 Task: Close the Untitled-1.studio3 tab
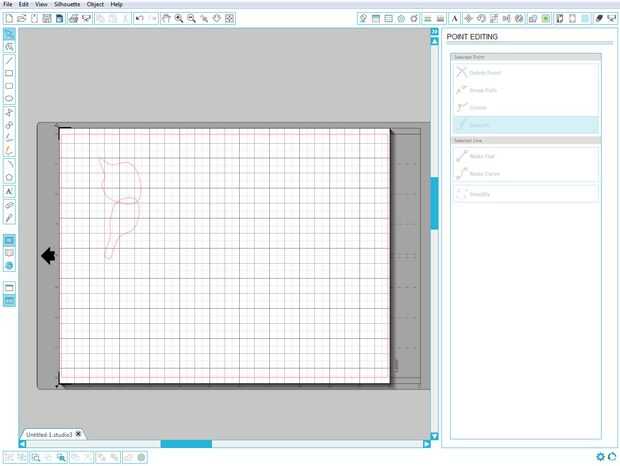click(x=78, y=434)
